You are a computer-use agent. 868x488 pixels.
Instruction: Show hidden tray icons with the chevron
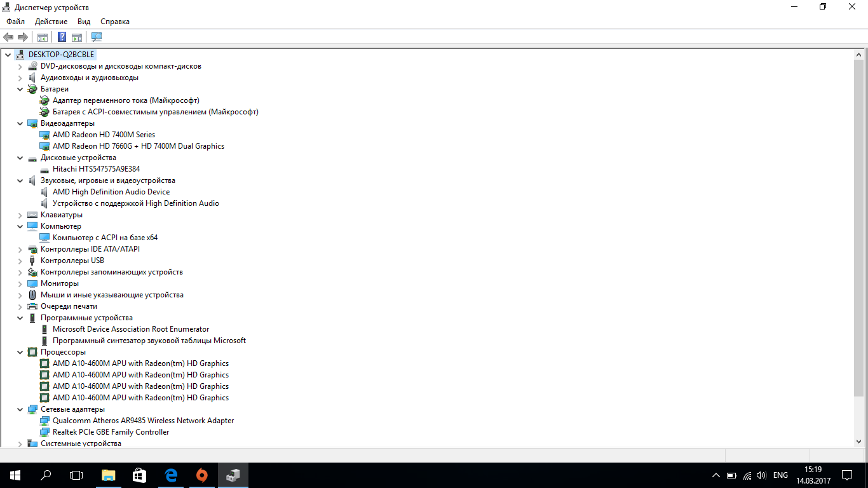click(716, 475)
